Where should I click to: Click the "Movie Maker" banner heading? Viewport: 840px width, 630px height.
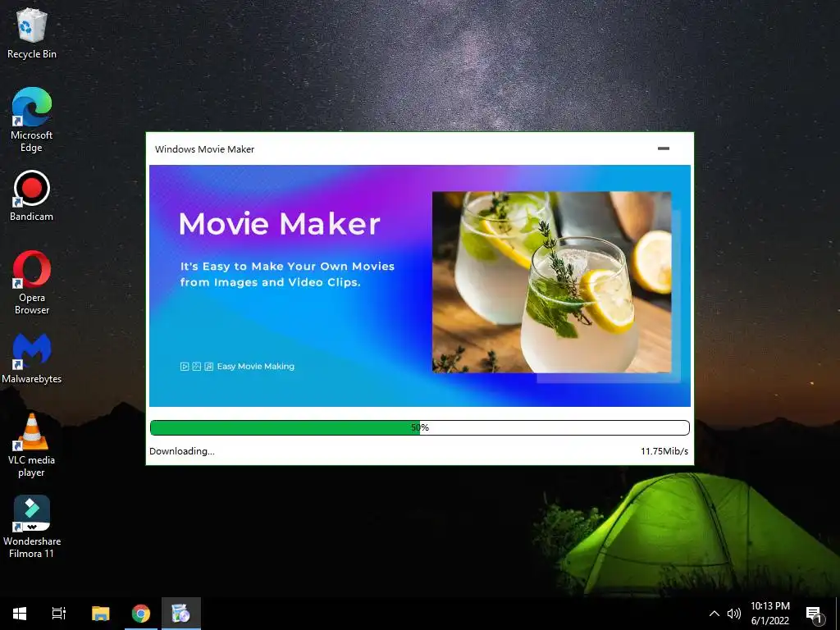point(279,223)
